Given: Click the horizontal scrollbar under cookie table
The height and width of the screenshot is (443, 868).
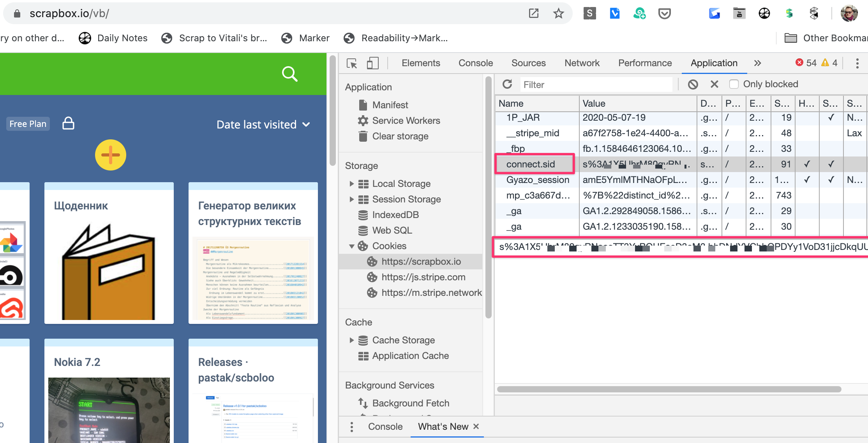Looking at the screenshot, I should 669,389.
